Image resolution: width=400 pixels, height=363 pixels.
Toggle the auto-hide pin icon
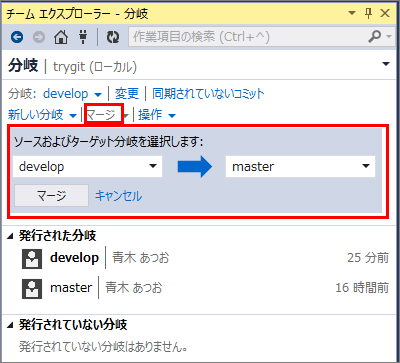pyautogui.click(x=368, y=14)
